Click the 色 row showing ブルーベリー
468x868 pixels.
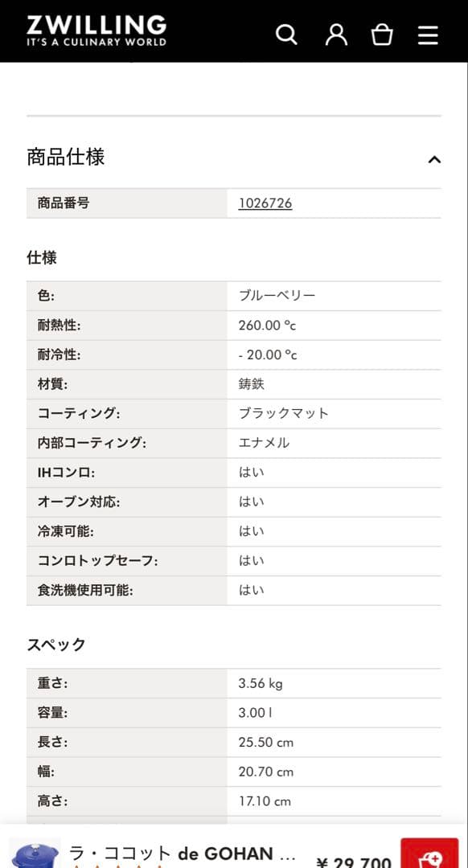click(x=233, y=295)
